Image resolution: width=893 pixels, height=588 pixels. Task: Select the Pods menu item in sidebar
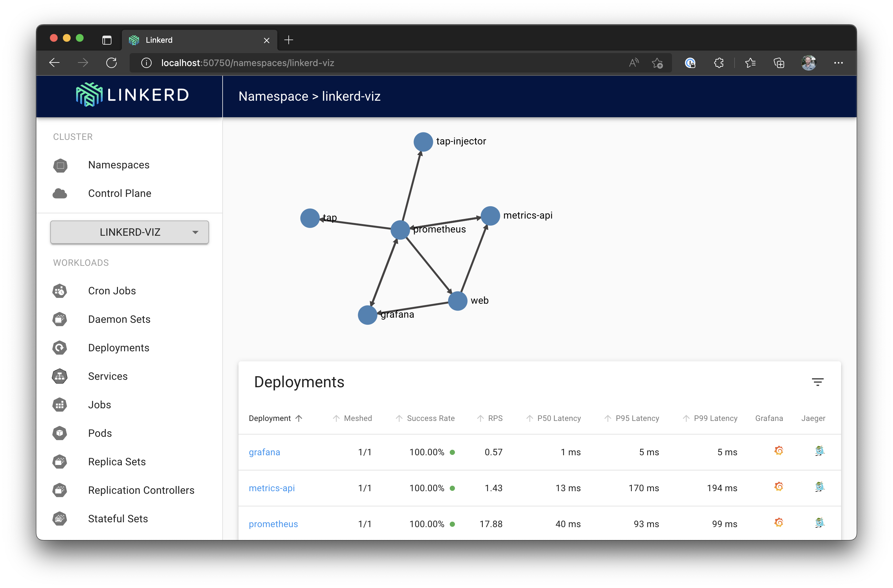(100, 433)
